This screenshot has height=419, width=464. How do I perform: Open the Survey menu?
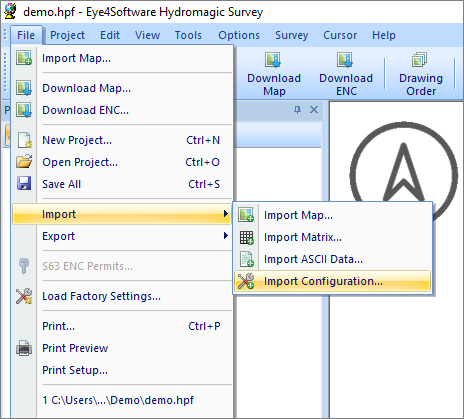(291, 35)
